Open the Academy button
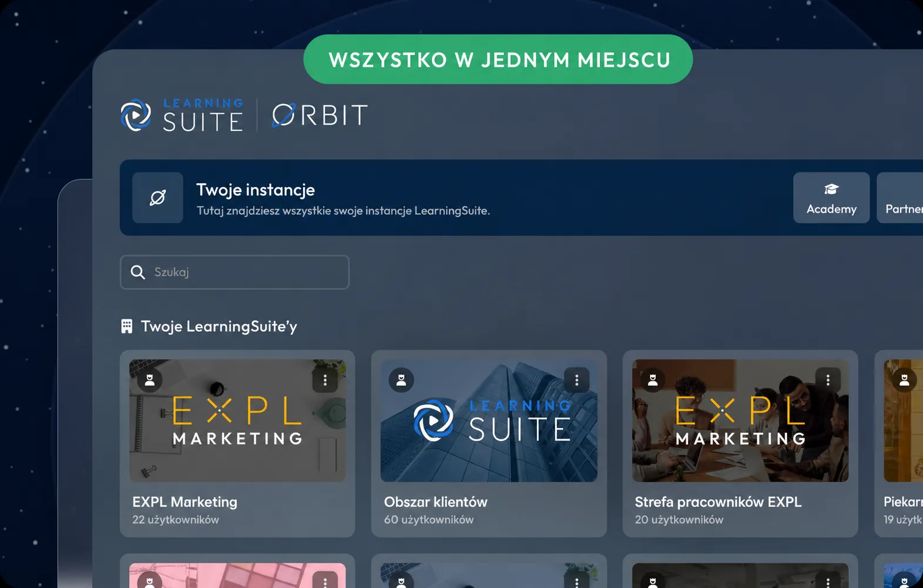Viewport: 923px width, 588px height. coord(831,198)
